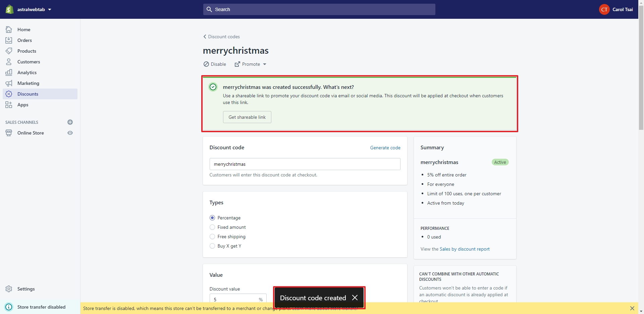Open Orders via its sidebar icon

click(9, 40)
